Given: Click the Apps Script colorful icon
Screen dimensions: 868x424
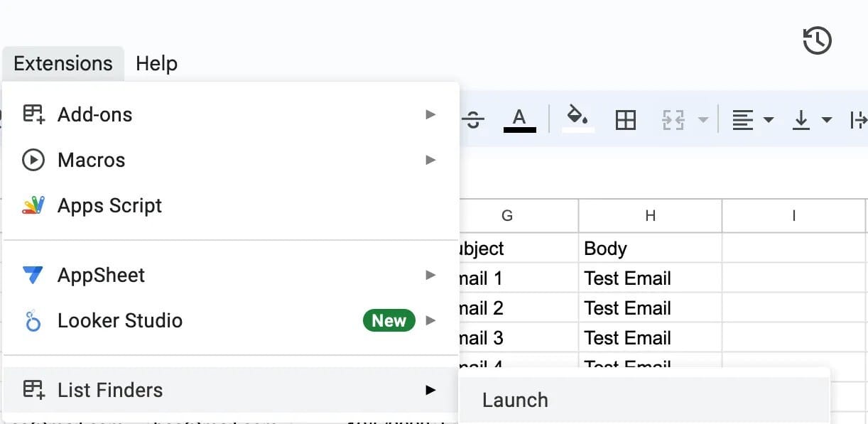Looking at the screenshot, I should (x=33, y=205).
